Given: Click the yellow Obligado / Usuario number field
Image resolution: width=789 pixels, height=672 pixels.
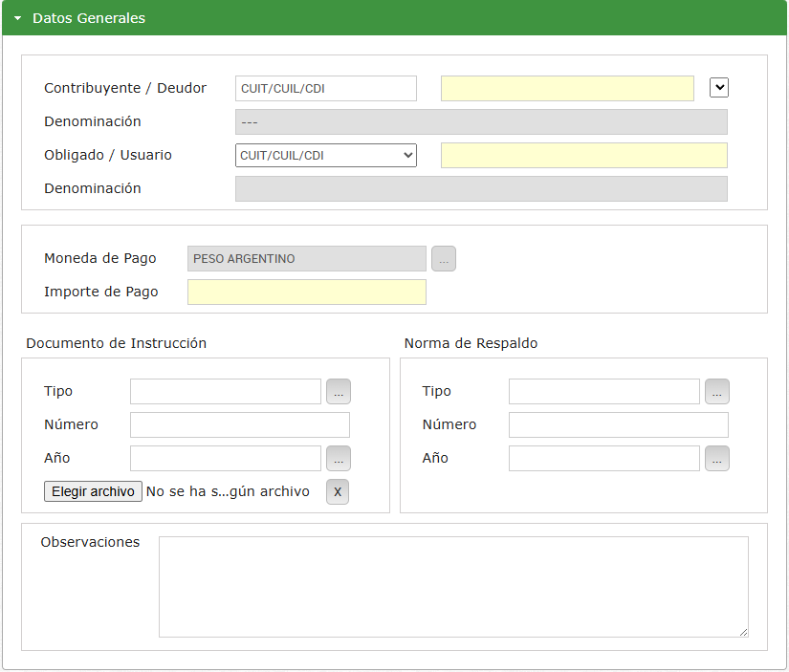Looking at the screenshot, I should (583, 155).
